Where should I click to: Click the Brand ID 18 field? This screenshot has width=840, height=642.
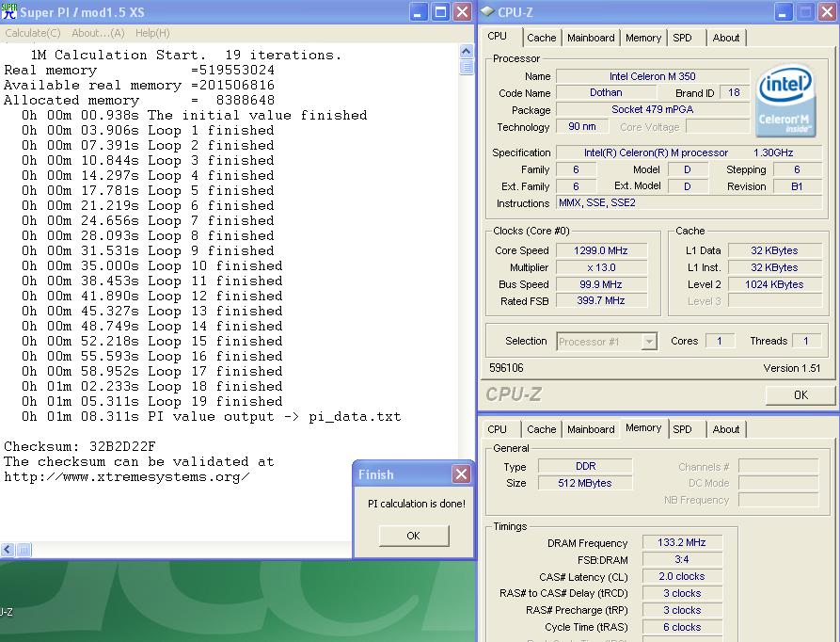coord(734,92)
